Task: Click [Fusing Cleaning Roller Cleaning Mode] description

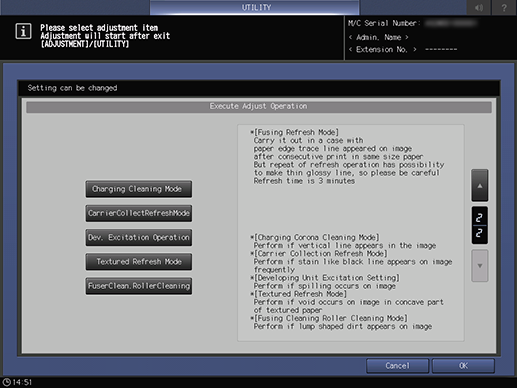Action: coord(329,318)
